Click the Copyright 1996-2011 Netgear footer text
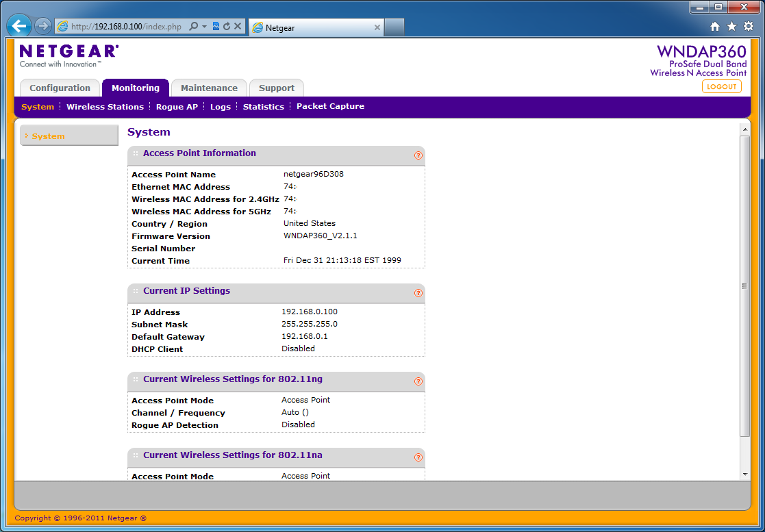Viewport: 765px width, 532px height. (x=81, y=518)
